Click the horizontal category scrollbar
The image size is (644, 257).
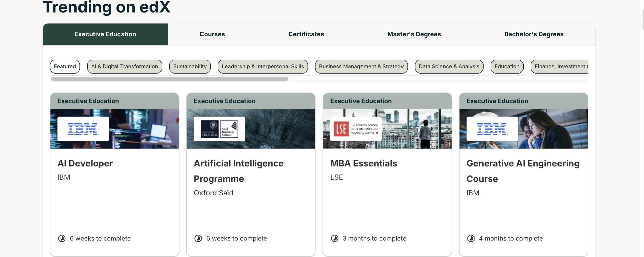(170, 79)
